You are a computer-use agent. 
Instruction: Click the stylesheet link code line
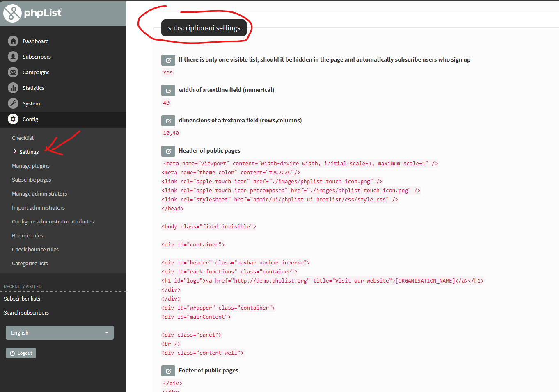click(280, 200)
